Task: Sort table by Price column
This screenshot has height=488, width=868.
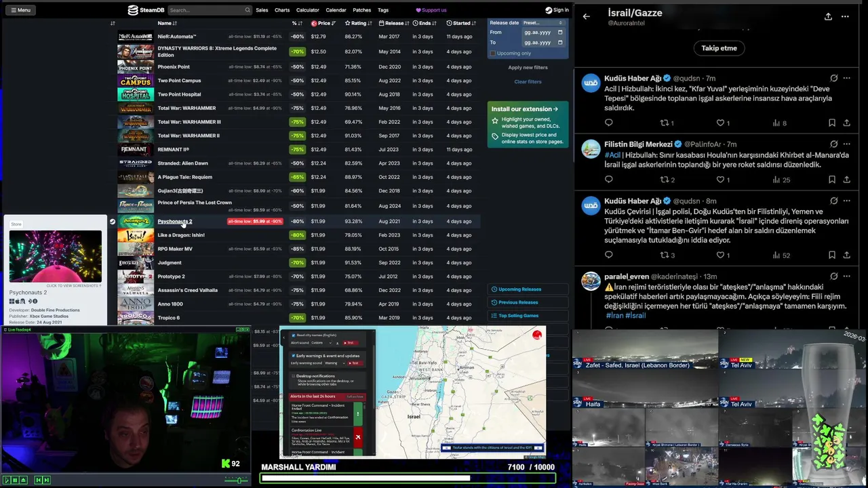Action: click(323, 23)
